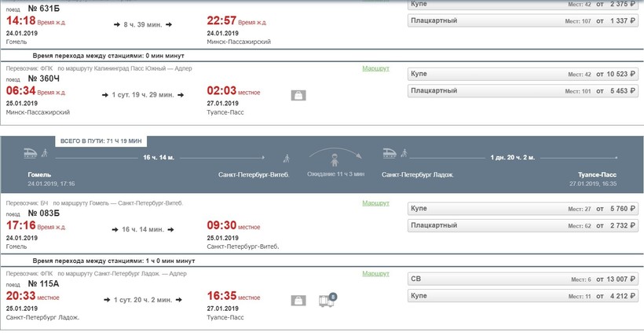
Task: Open Маршрут link for train 360Ч
Action: [x=375, y=69]
